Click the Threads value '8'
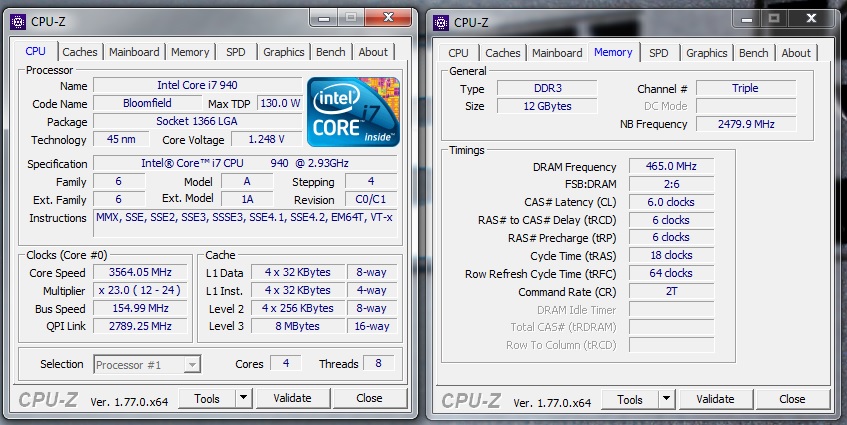The image size is (847, 425). click(378, 363)
